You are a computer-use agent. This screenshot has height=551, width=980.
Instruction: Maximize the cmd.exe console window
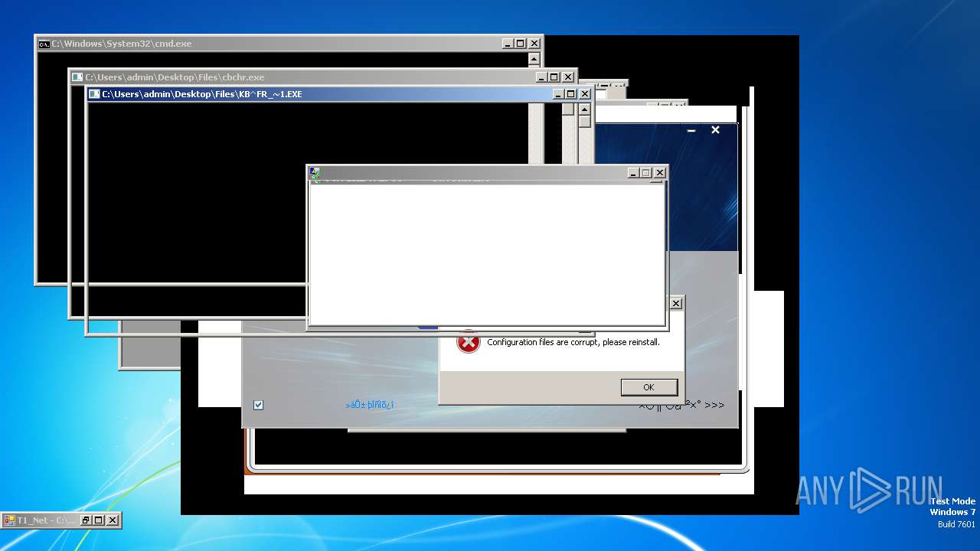(521, 44)
